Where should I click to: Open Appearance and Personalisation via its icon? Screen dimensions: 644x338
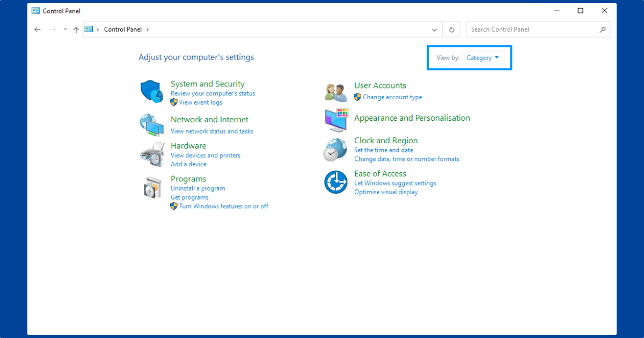coord(335,120)
